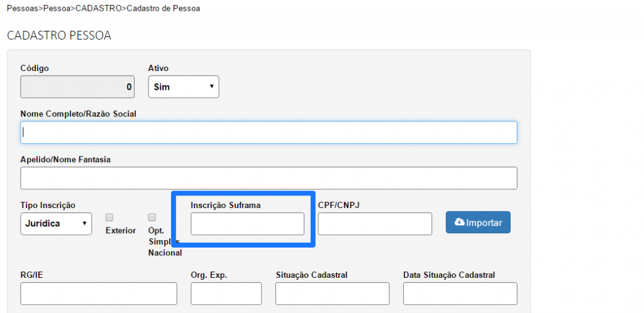Focus the RG/IE input field

point(99,294)
